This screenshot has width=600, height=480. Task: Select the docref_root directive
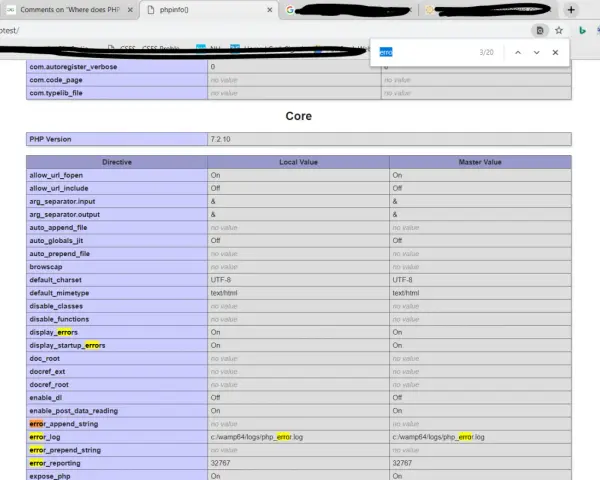(49, 385)
